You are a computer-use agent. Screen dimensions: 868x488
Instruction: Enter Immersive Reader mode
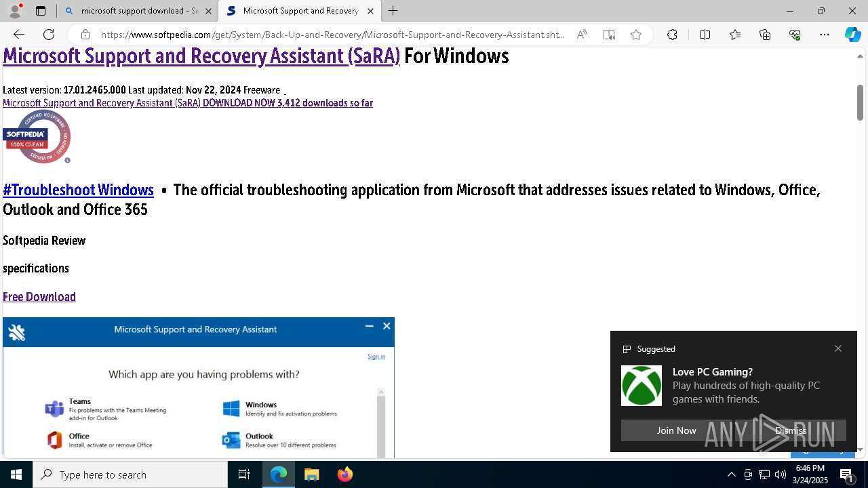pos(609,35)
